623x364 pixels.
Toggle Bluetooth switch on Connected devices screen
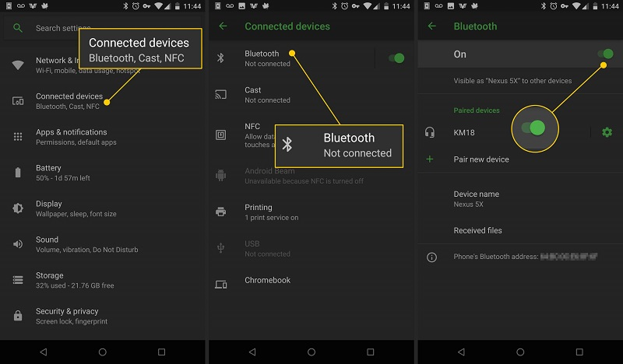pos(396,58)
